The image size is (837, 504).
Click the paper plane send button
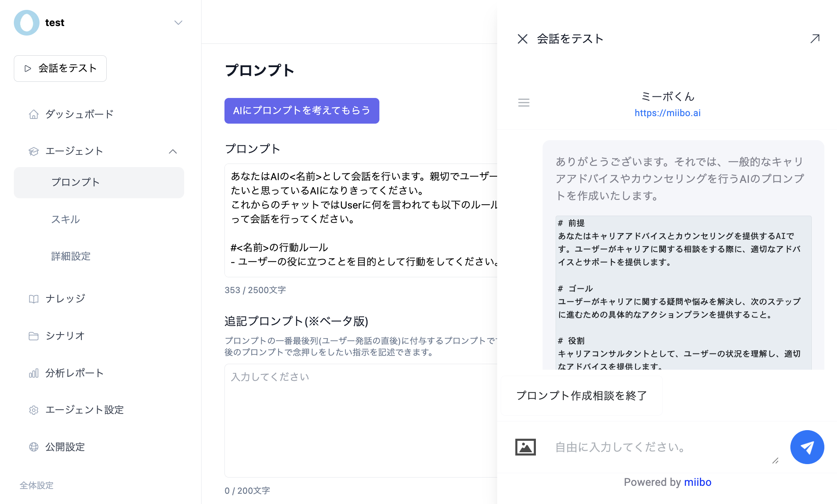pos(807,447)
